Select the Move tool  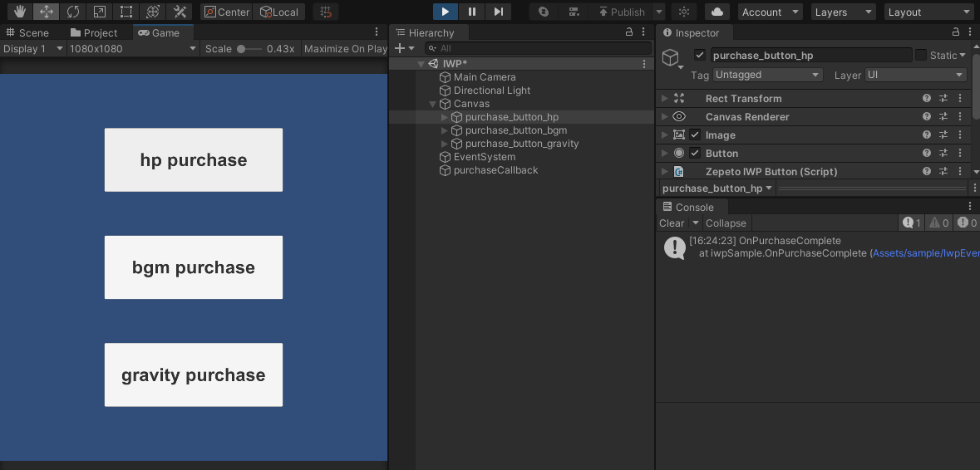click(47, 12)
